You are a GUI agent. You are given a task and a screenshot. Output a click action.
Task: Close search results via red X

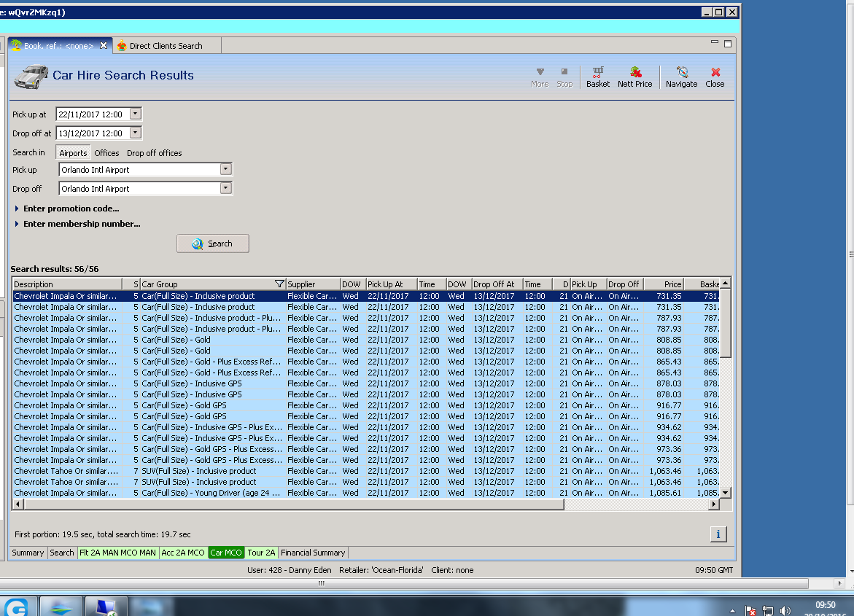tap(715, 77)
